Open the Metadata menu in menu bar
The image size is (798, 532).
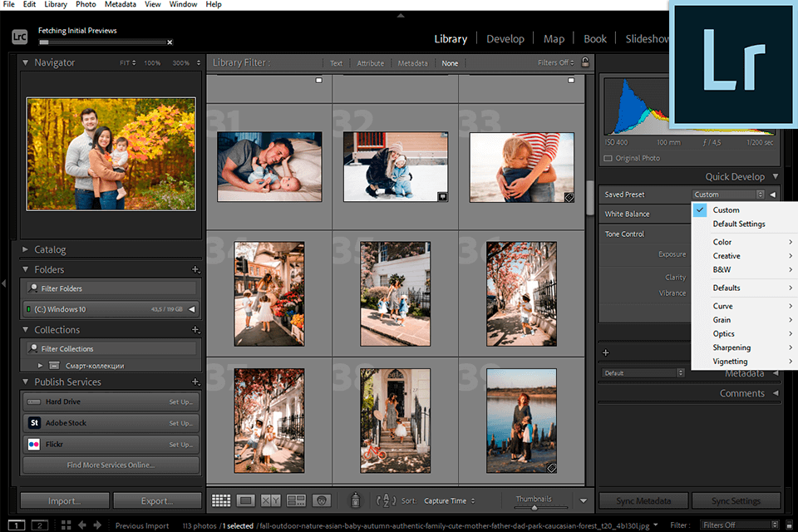[x=120, y=4]
